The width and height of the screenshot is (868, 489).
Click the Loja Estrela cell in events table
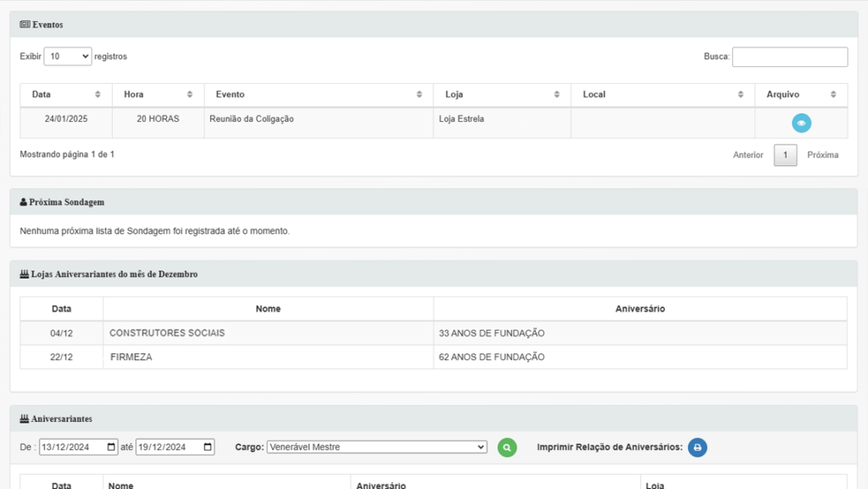pyautogui.click(x=462, y=119)
